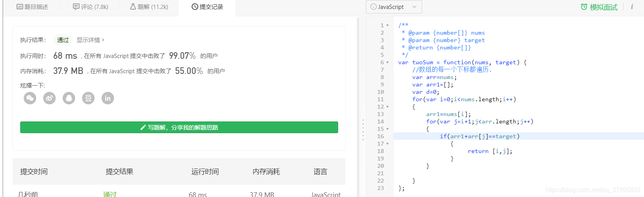Screen dimensions: 644x197
Task: Collapse the code fold arrow at line 17
Action: (x=388, y=144)
